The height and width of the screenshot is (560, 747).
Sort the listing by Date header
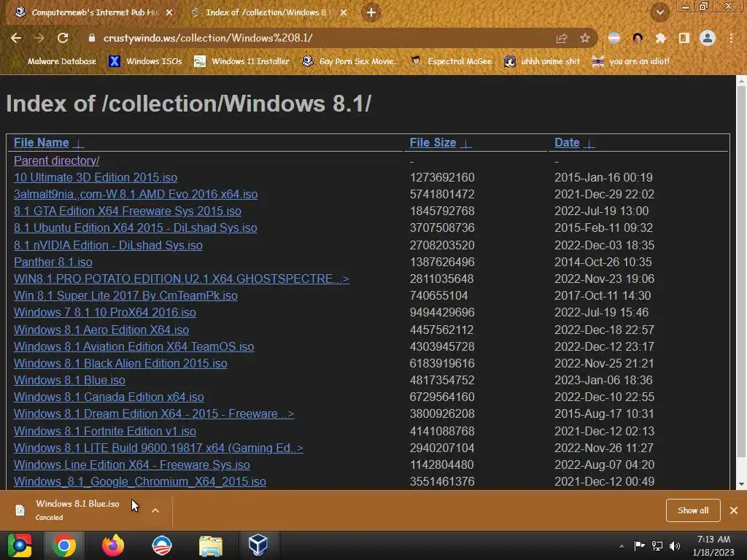(x=567, y=142)
